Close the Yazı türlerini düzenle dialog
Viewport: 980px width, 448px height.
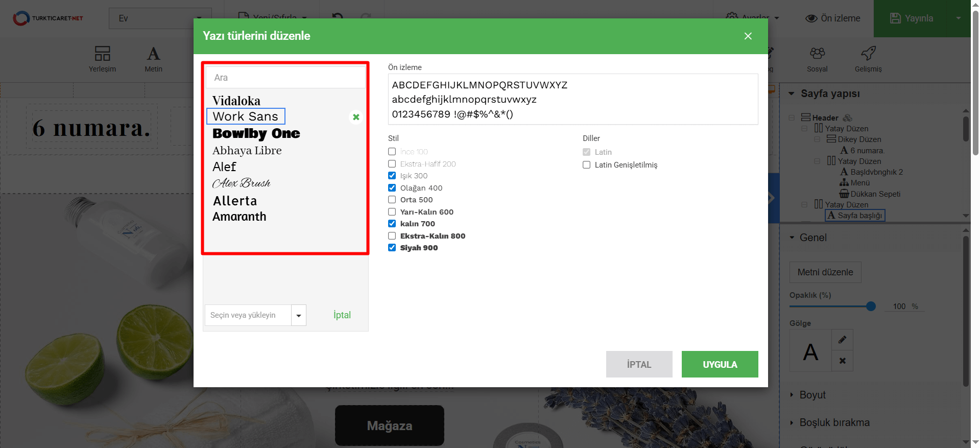pos(748,36)
